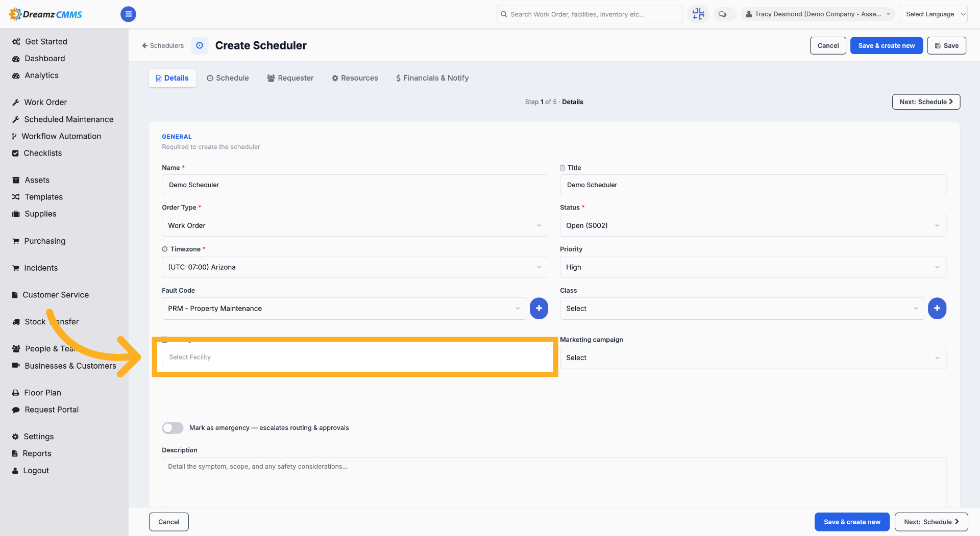Click the fullscreen collapse icon in header

698,14
